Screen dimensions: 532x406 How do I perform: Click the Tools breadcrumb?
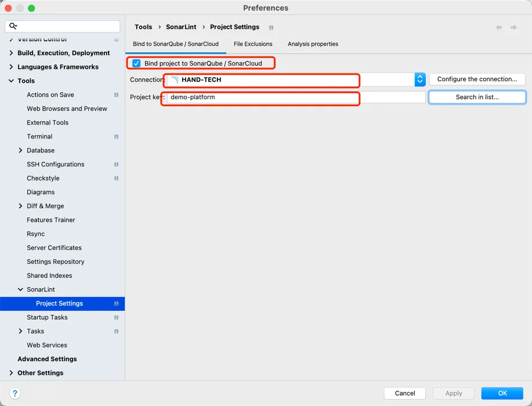(143, 27)
